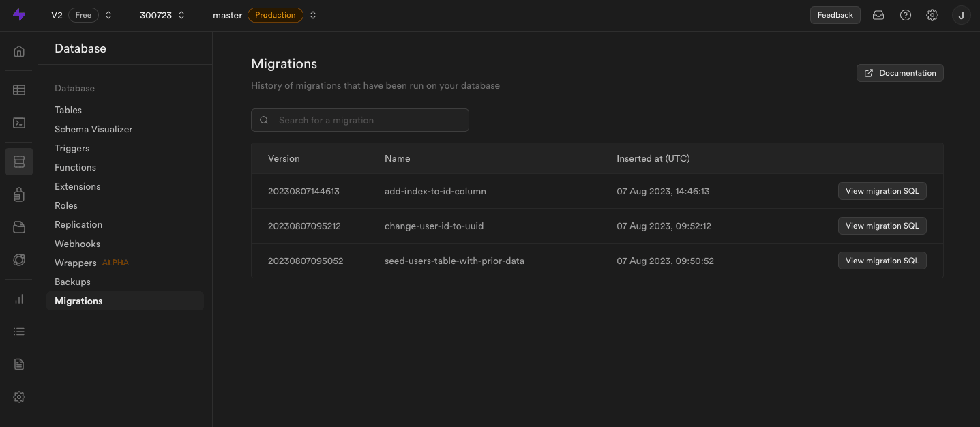This screenshot has width=980, height=427.
Task: Open the Edge Functions icon
Action: (x=19, y=260)
